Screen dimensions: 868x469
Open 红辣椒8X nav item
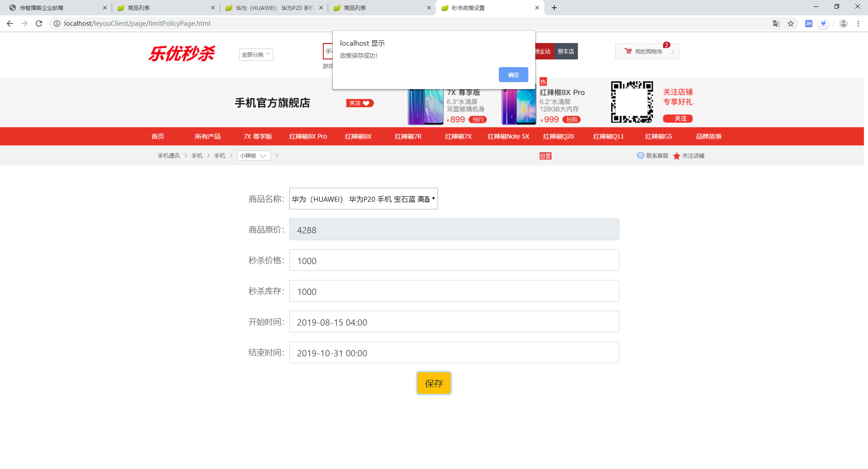(358, 136)
